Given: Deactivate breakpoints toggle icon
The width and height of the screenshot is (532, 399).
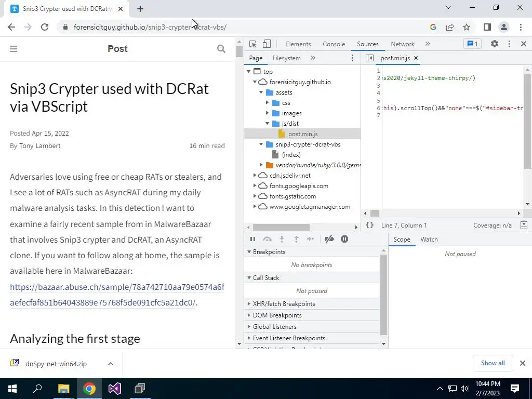Looking at the screenshot, I should (329, 239).
